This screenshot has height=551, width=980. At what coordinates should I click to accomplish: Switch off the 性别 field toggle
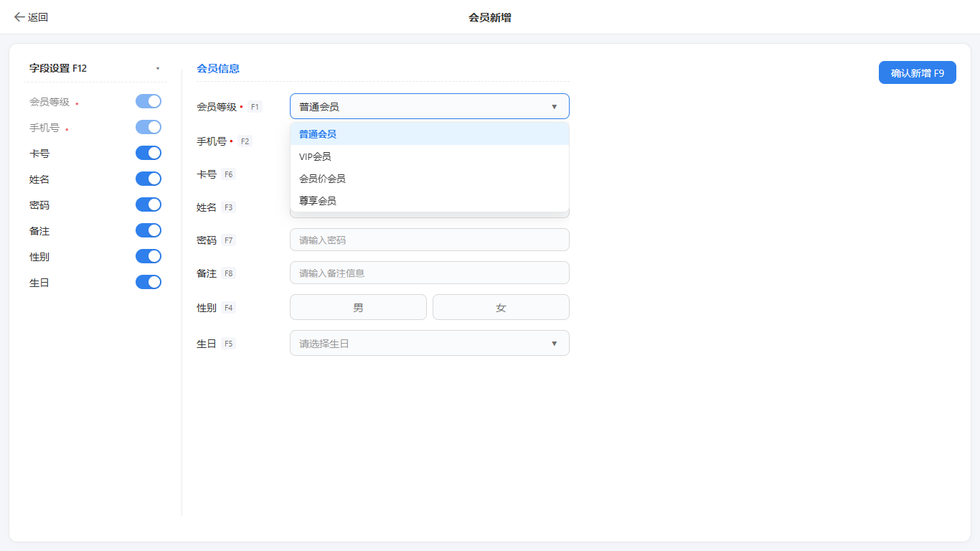point(149,256)
